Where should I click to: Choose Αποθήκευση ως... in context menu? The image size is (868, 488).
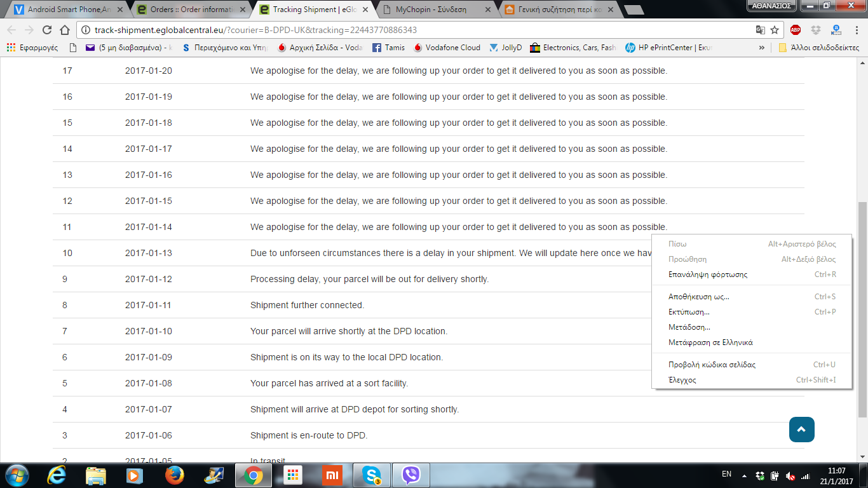[752, 297]
